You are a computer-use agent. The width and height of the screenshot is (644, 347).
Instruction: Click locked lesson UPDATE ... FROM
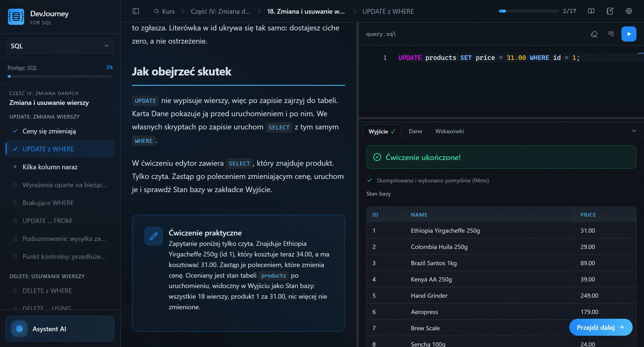(60, 220)
